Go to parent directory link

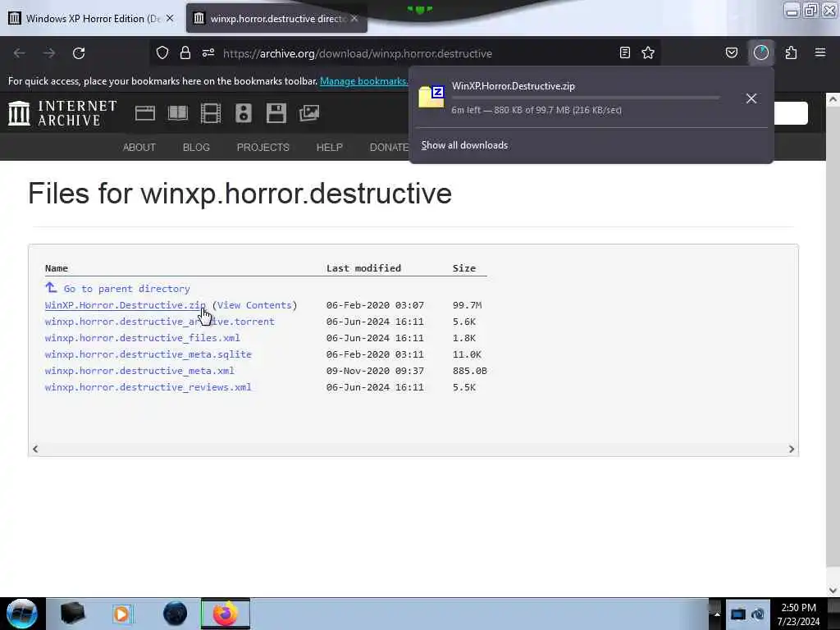coord(127,289)
